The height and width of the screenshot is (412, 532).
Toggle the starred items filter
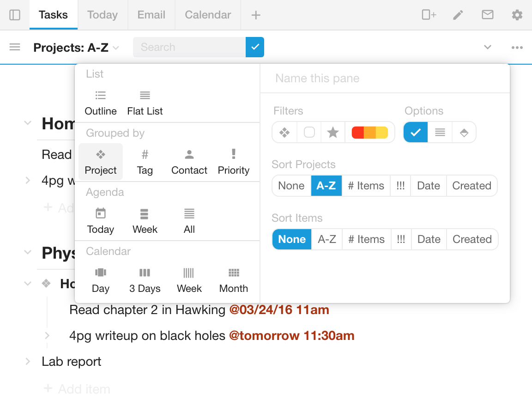point(333,133)
